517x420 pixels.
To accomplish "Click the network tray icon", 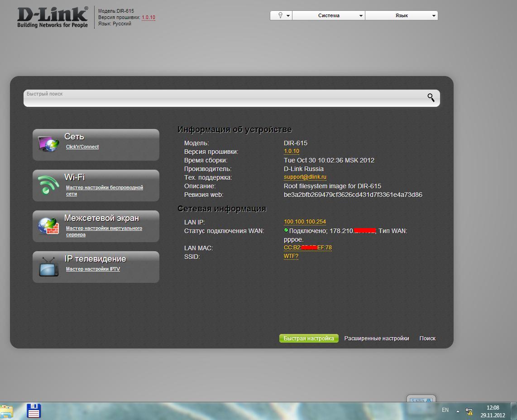I will pos(469,411).
